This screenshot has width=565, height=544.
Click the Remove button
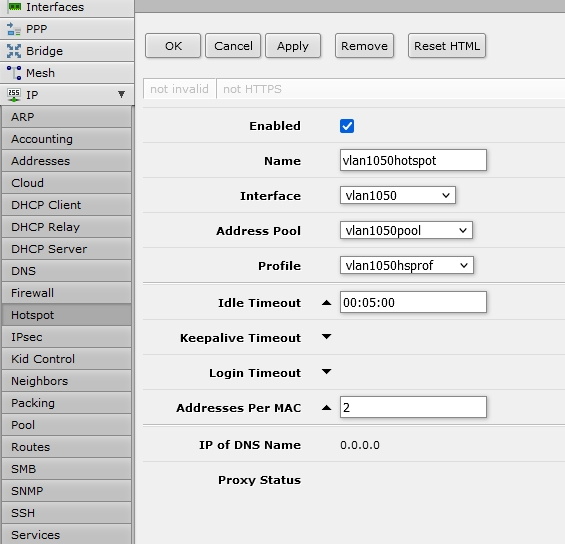coord(364,46)
